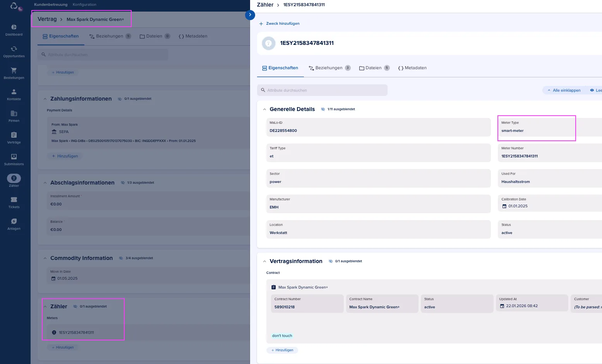Image resolution: width=602 pixels, height=364 pixels.
Task: Click Hinzufügen below the Meters list
Action: pos(63,347)
